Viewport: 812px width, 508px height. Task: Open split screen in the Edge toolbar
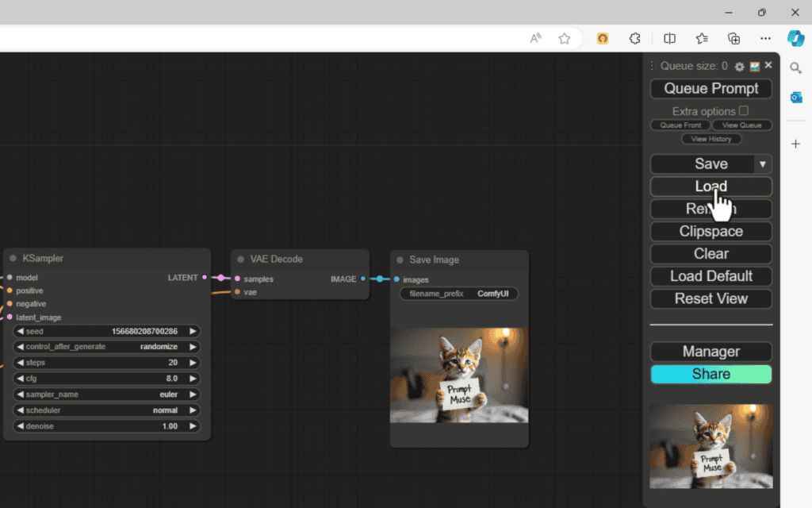[669, 37]
